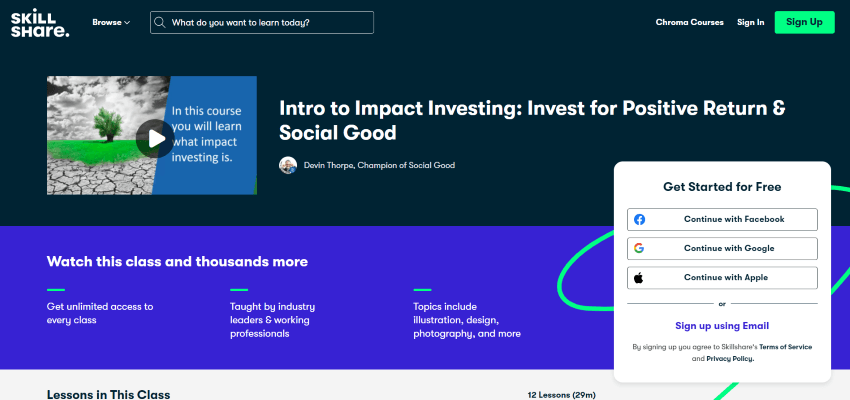Click the green Sign Up button

point(804,22)
